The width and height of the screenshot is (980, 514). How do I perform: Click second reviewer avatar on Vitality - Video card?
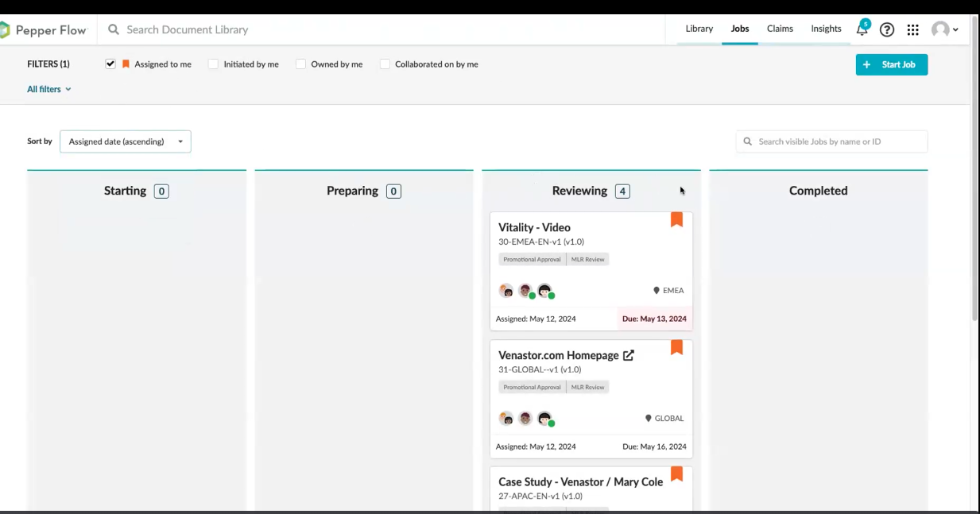click(x=525, y=291)
